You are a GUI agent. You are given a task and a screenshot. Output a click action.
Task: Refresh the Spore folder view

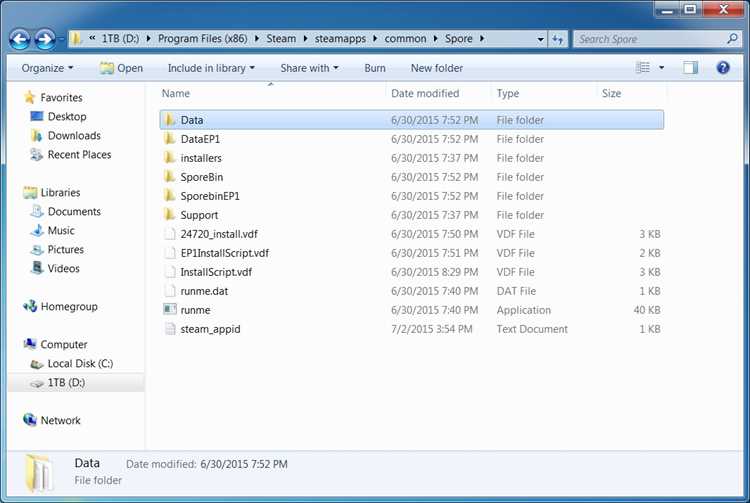pos(558,39)
